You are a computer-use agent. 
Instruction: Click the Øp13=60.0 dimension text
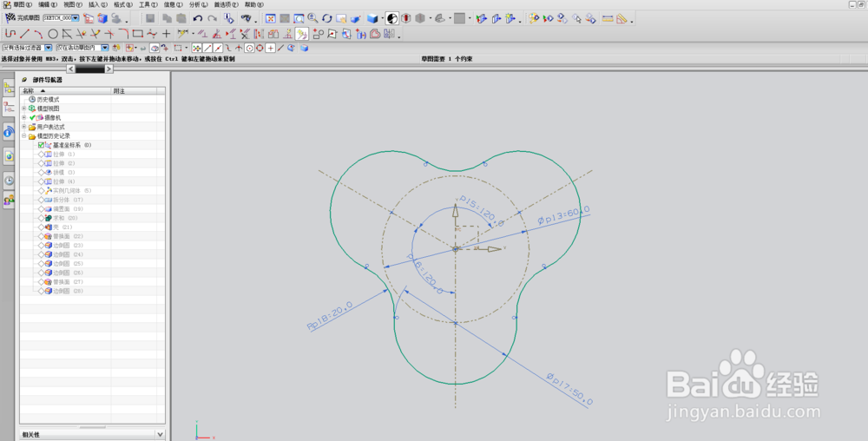(563, 214)
